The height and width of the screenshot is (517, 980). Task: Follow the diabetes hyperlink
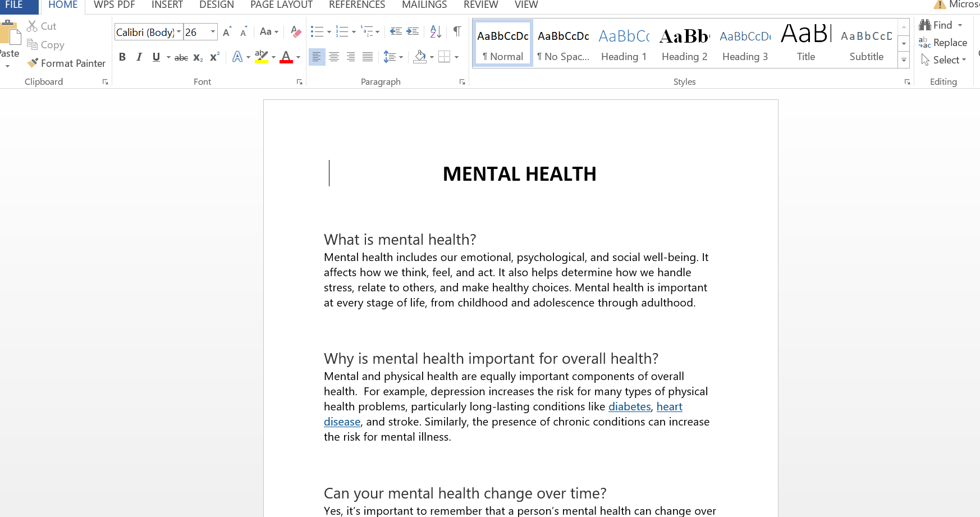(630, 406)
